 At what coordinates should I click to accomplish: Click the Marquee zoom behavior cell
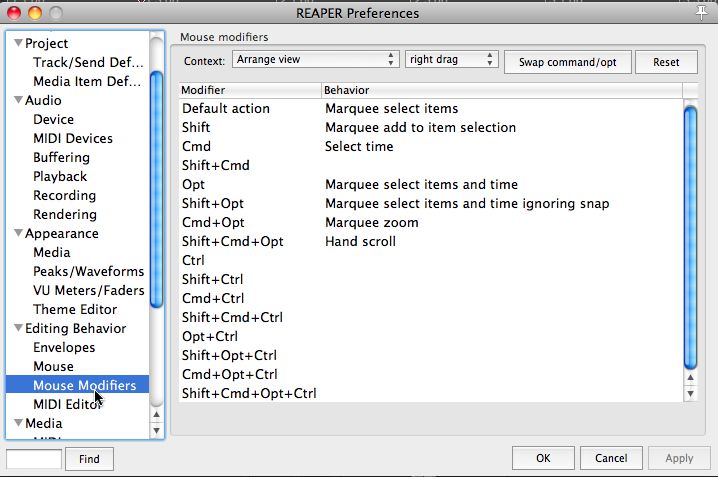pos(371,222)
